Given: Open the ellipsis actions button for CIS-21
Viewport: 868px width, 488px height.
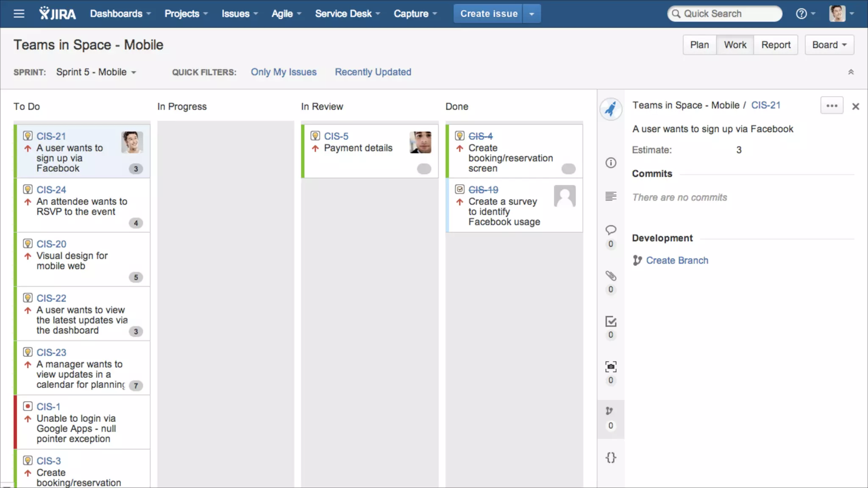Looking at the screenshot, I should pos(832,105).
